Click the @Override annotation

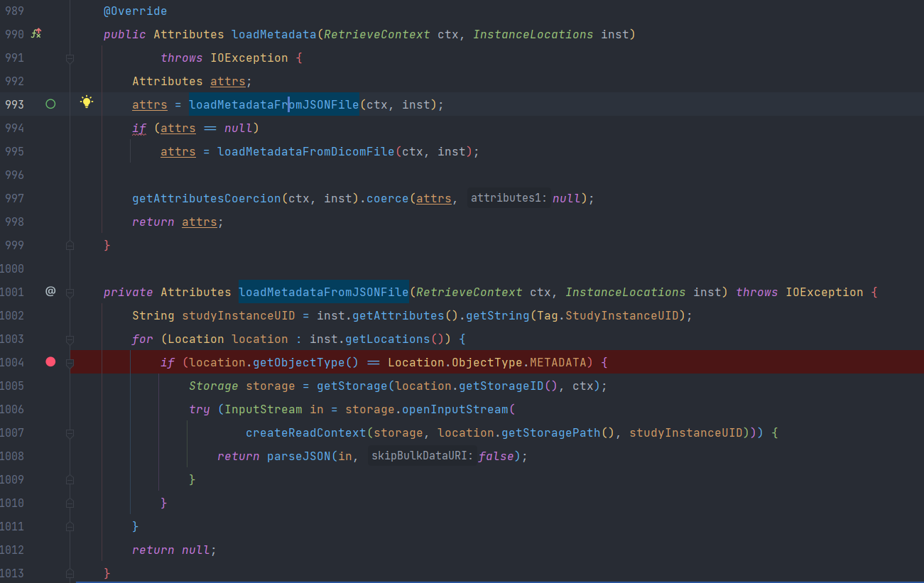[x=135, y=11]
